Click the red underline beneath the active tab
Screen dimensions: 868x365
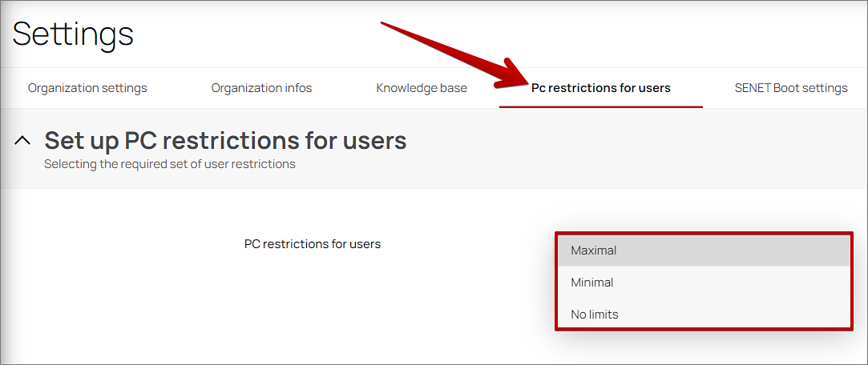coord(601,106)
